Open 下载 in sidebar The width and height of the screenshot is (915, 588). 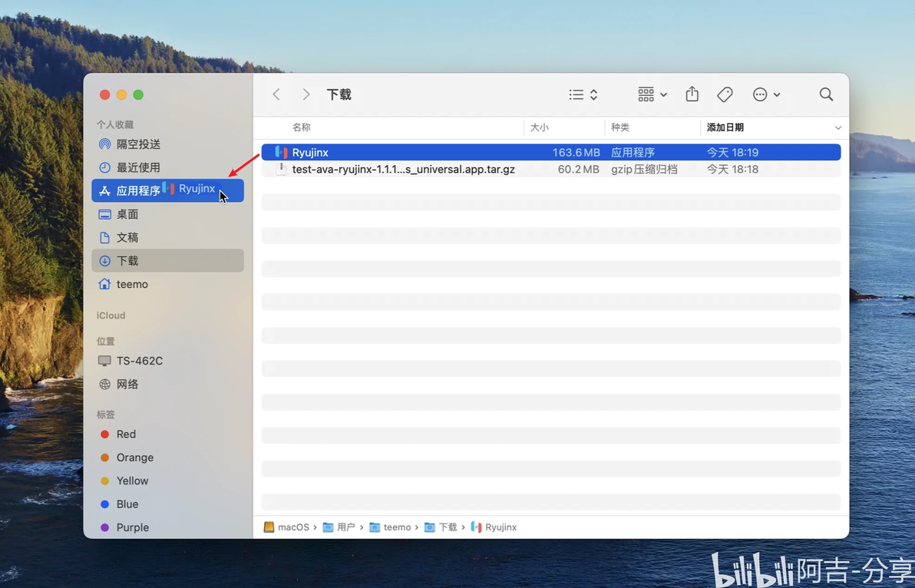point(167,261)
